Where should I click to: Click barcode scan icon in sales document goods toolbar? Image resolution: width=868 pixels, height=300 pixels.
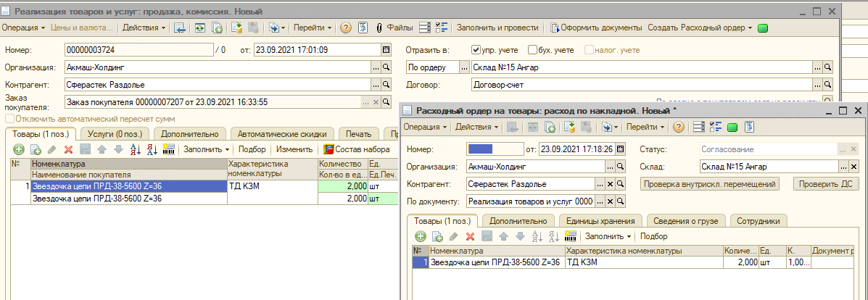[168, 149]
